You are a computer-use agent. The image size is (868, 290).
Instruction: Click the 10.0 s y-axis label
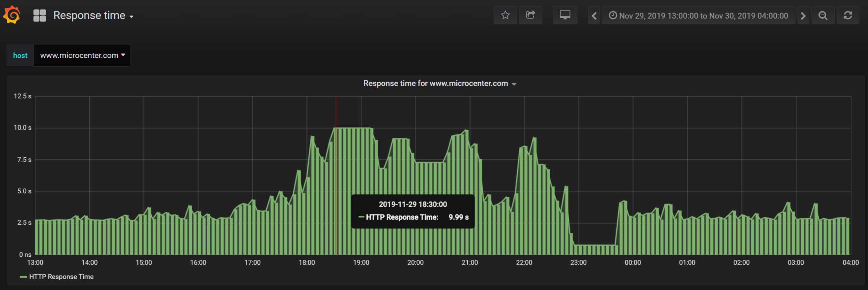pos(23,128)
